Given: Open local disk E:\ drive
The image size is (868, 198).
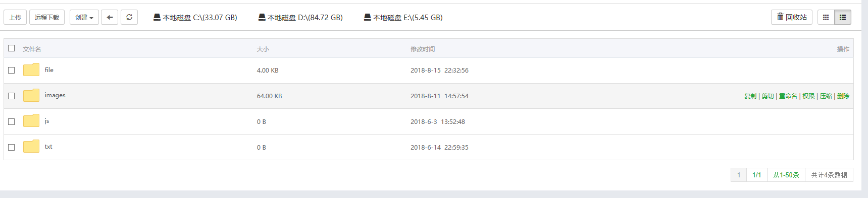Looking at the screenshot, I should pos(403,17).
